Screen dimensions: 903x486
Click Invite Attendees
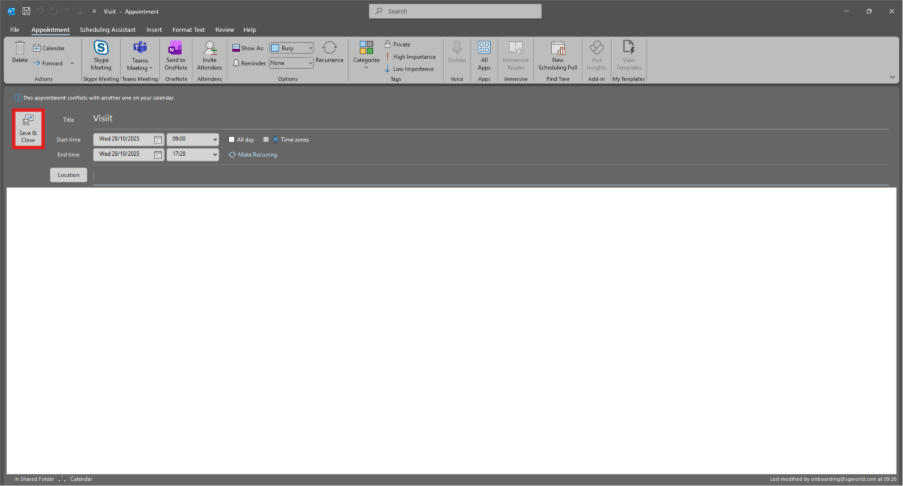click(210, 56)
